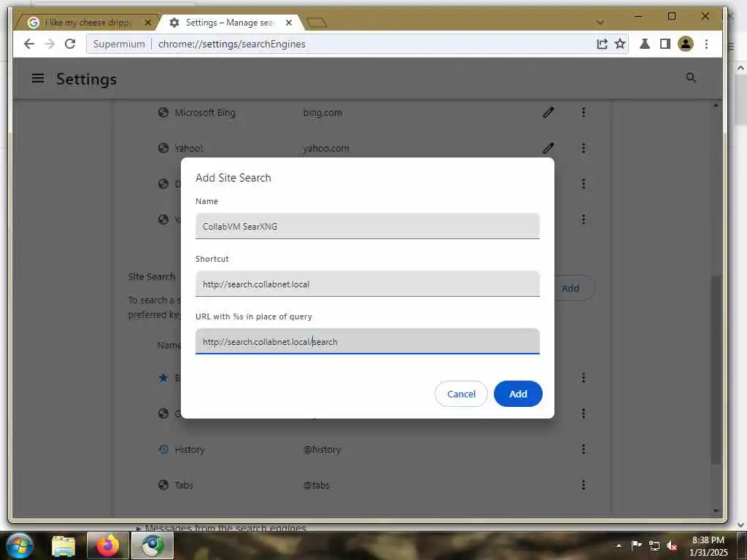
Task: Select the Settings – Manage search tab
Action: tap(230, 23)
